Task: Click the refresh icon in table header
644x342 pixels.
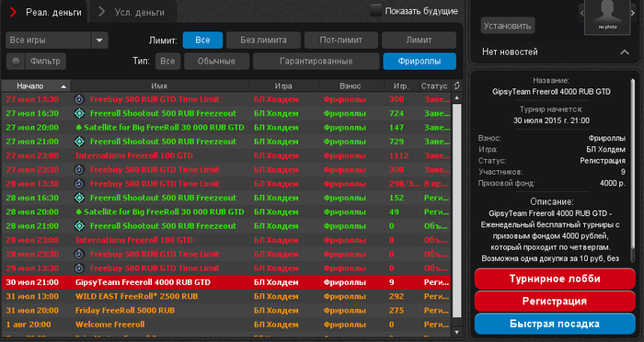Action: (x=456, y=85)
